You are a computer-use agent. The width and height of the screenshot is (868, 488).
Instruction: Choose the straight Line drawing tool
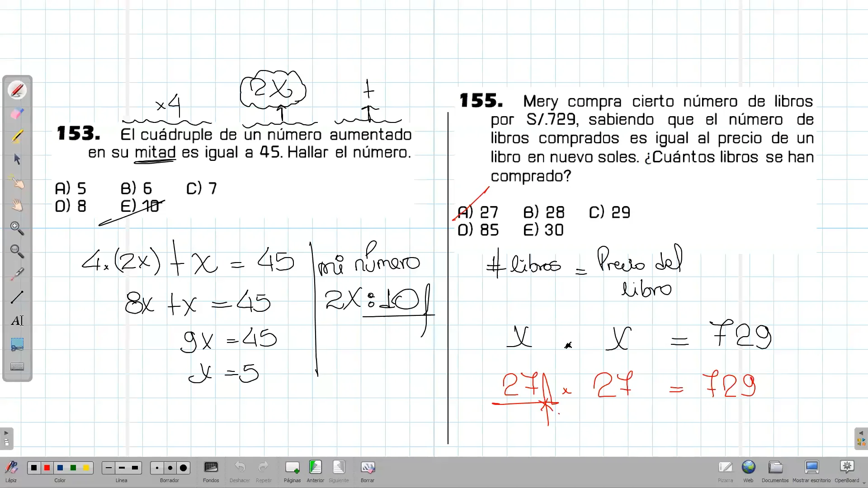click(17, 297)
